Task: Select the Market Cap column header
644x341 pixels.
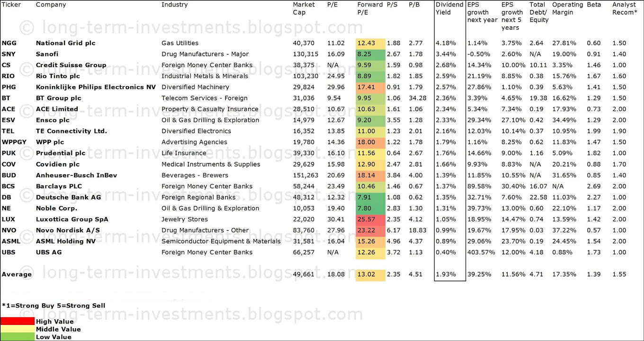Action: [x=304, y=9]
